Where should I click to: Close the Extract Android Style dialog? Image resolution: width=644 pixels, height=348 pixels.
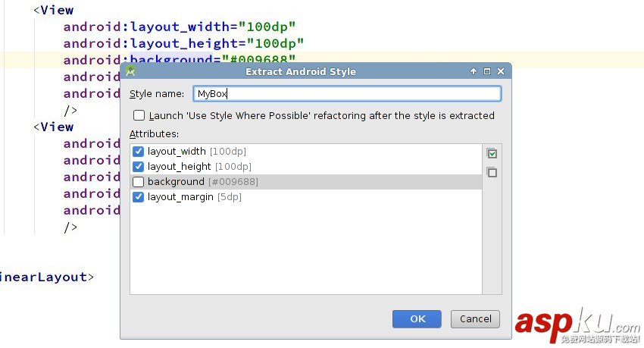(x=500, y=71)
